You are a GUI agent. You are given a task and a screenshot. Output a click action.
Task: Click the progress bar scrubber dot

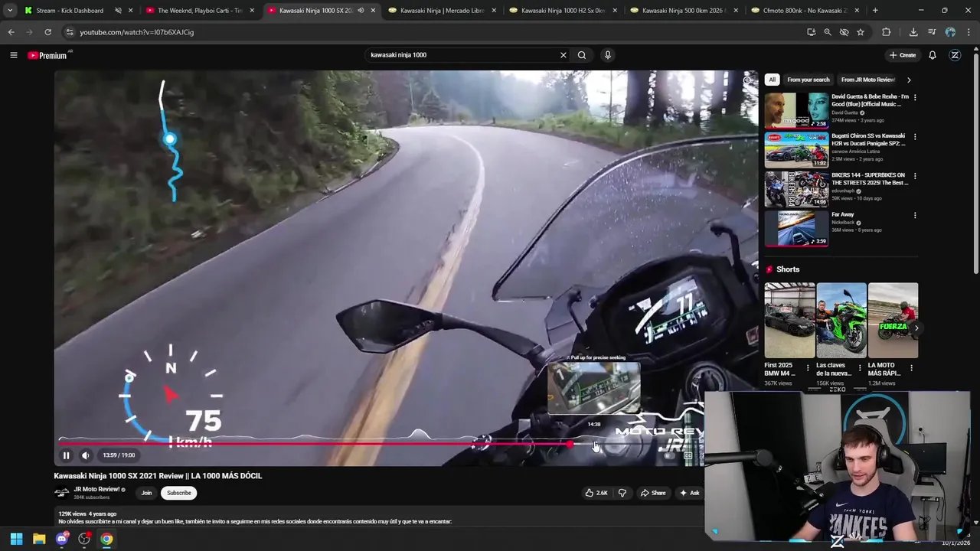click(571, 444)
